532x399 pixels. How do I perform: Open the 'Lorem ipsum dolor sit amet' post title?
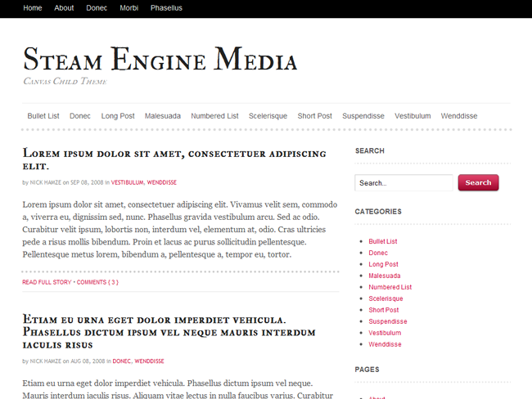[174, 159]
